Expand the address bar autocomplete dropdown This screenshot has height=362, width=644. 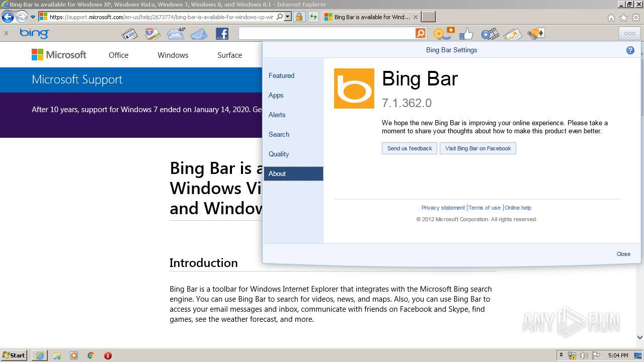(288, 17)
